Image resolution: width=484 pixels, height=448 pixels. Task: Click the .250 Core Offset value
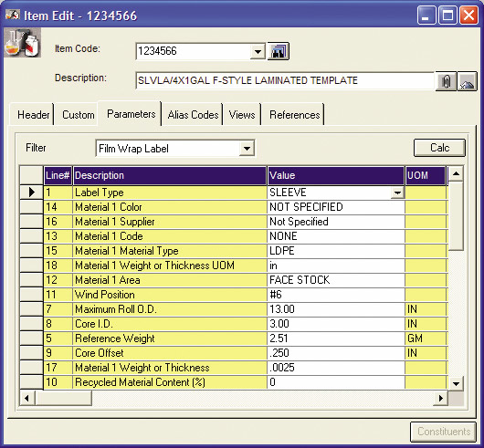click(336, 353)
